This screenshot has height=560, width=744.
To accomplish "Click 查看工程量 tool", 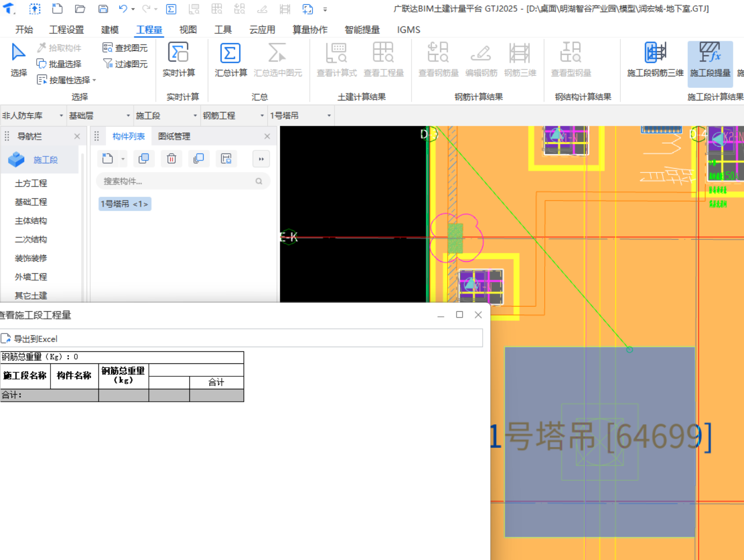I will (x=383, y=60).
